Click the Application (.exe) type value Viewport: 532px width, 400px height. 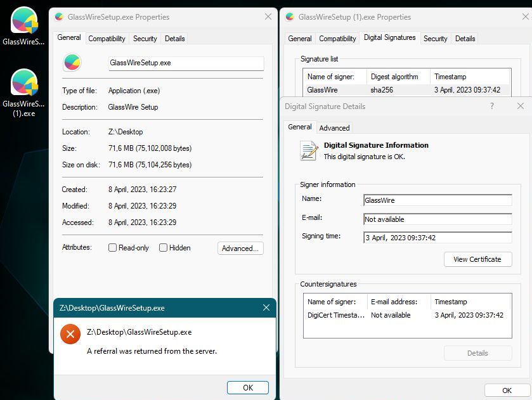click(x=134, y=91)
